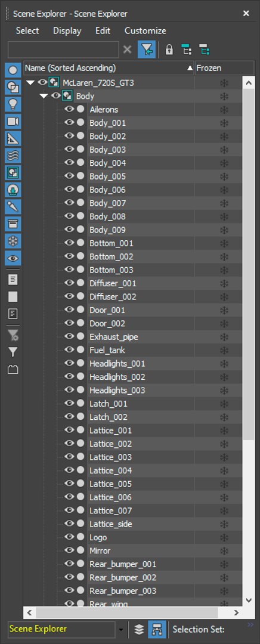Click the container bracket icon below funnel
Image resolution: width=260 pixels, height=644 pixels.
pyautogui.click(x=13, y=370)
